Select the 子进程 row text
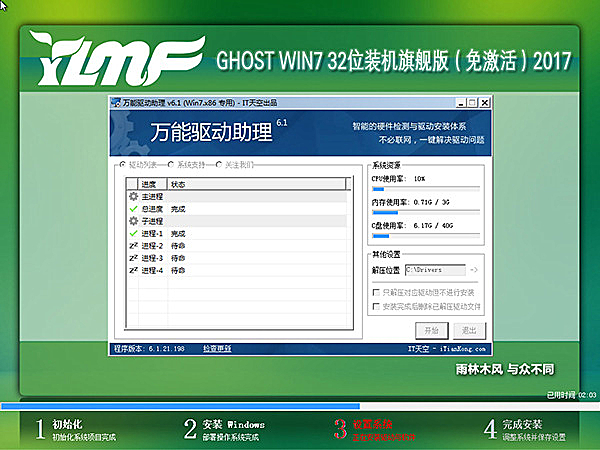 152,221
